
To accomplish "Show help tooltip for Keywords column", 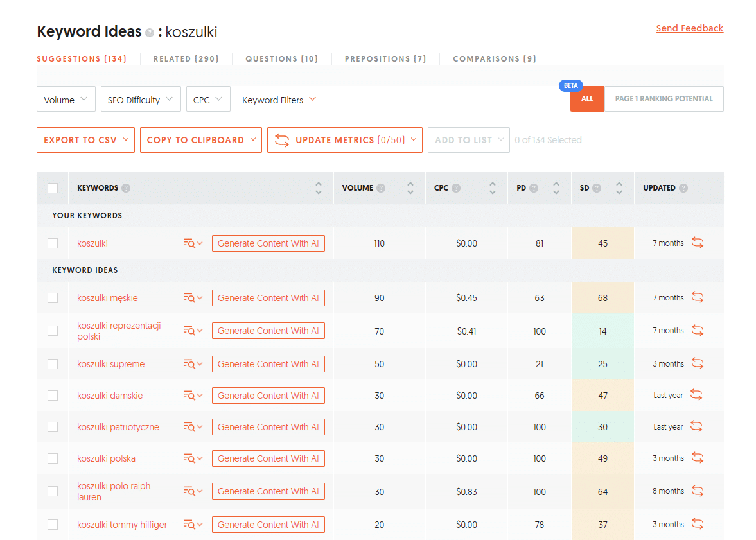I will point(126,188).
